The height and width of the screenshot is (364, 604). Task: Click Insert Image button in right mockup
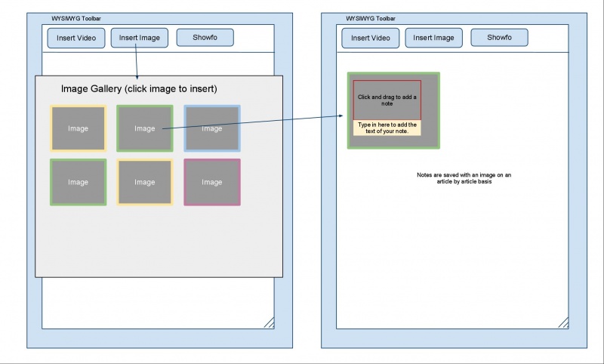433,38
